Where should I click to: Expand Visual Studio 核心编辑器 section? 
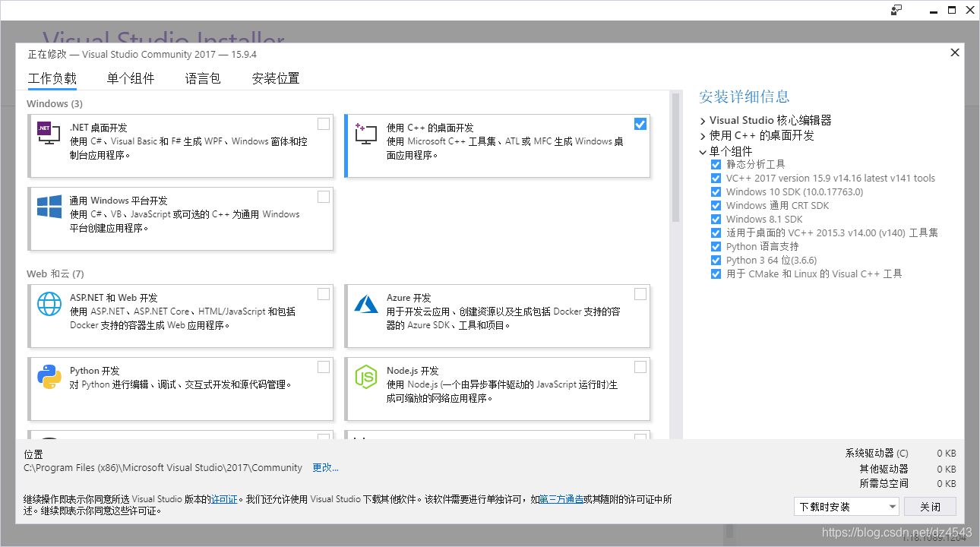coord(703,121)
